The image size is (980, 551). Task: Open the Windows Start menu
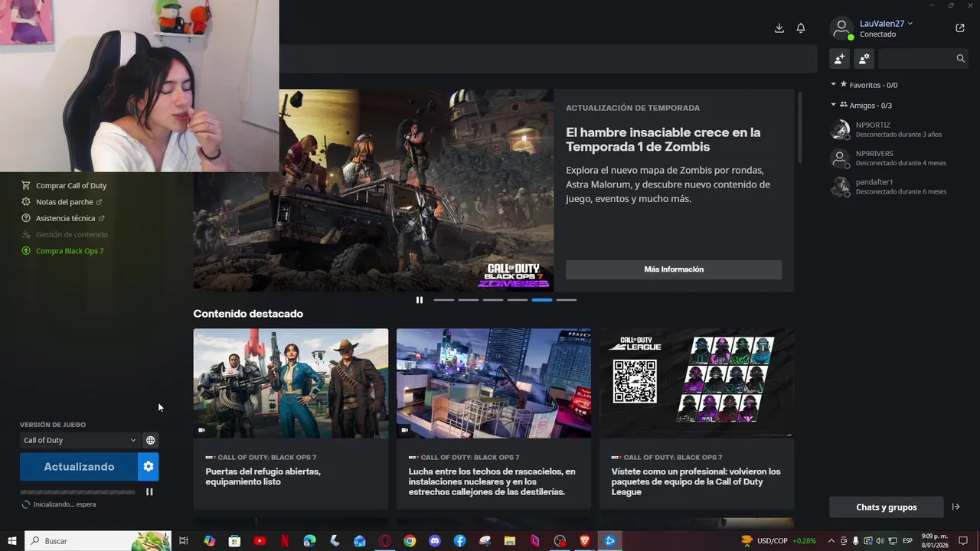(12, 541)
